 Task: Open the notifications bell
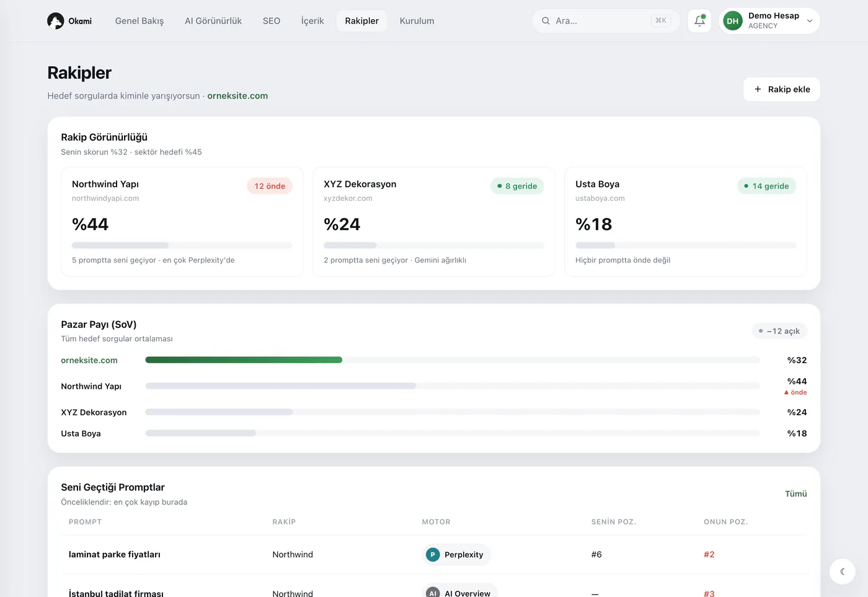[699, 21]
